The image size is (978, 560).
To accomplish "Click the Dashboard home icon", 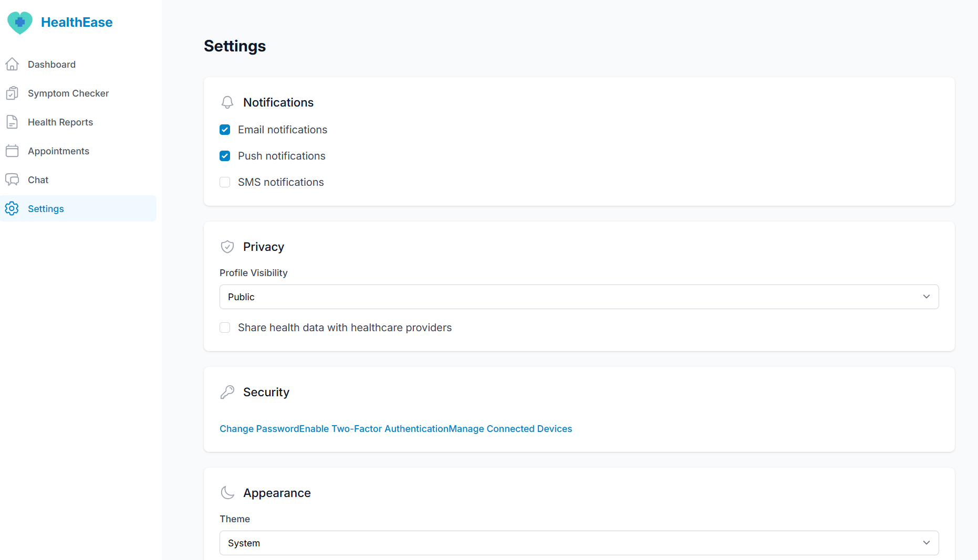I will click(x=12, y=64).
